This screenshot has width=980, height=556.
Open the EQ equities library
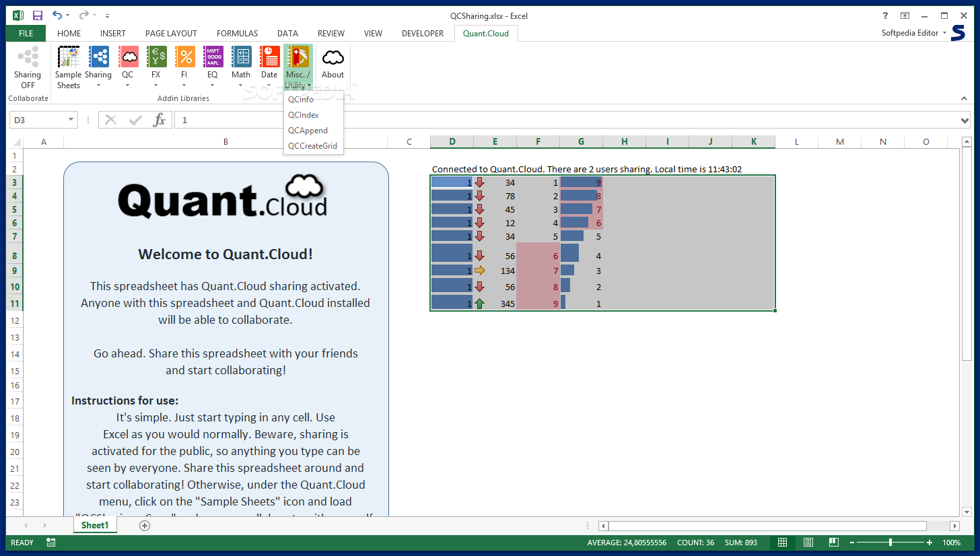[213, 68]
